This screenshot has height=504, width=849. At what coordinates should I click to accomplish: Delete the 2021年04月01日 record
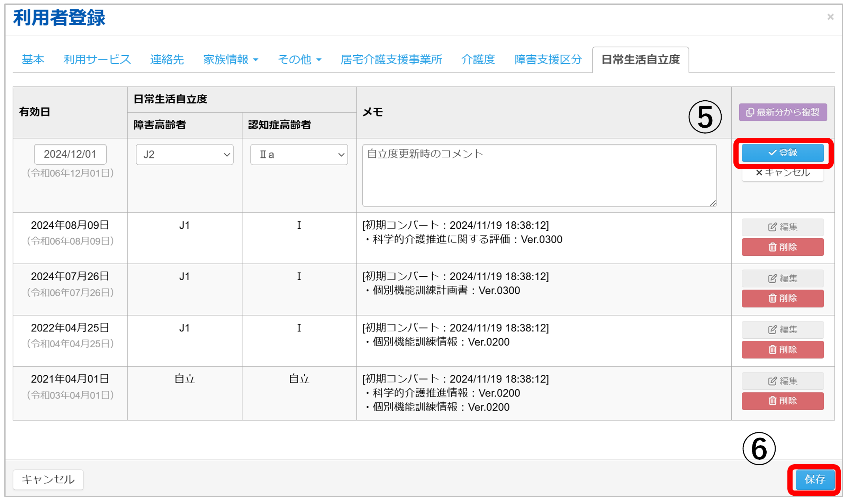[x=783, y=401]
